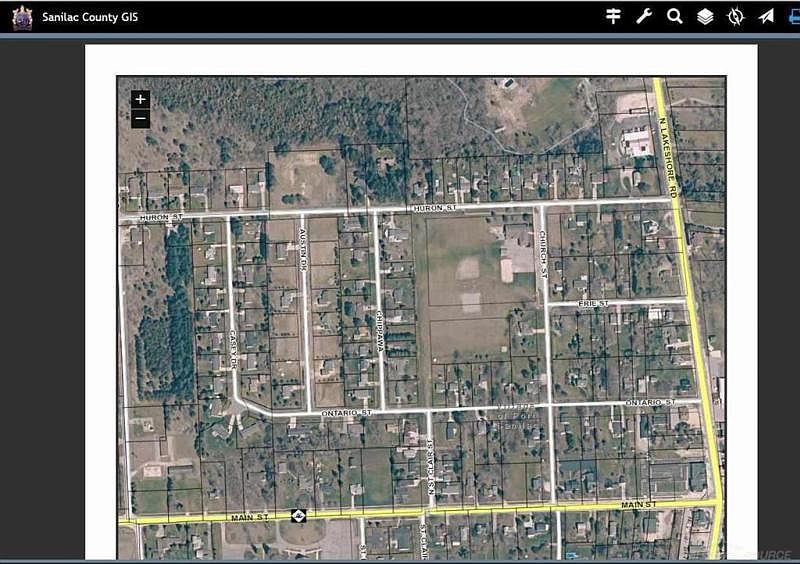Select the N Lakeshore Rd label
800x564 pixels.
click(x=667, y=158)
